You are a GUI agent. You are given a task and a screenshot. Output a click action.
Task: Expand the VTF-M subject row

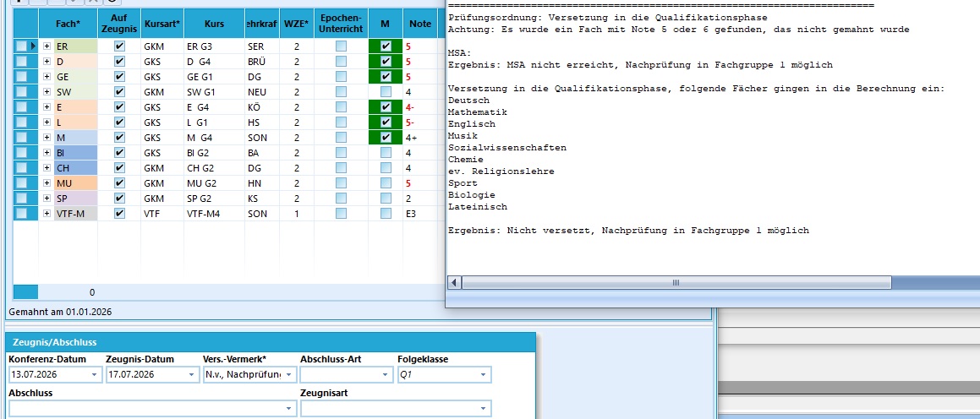pyautogui.click(x=47, y=214)
